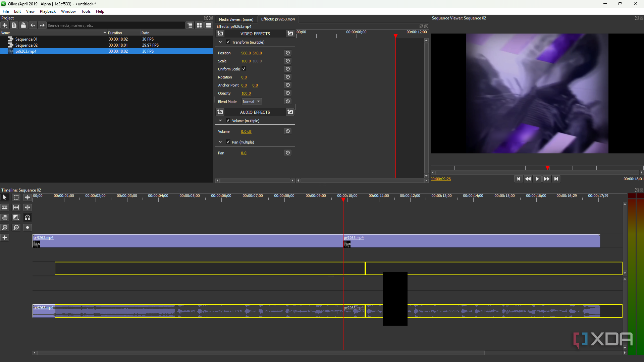The height and width of the screenshot is (362, 644).
Task: Collapse the Pan effect section
Action: pos(220,142)
